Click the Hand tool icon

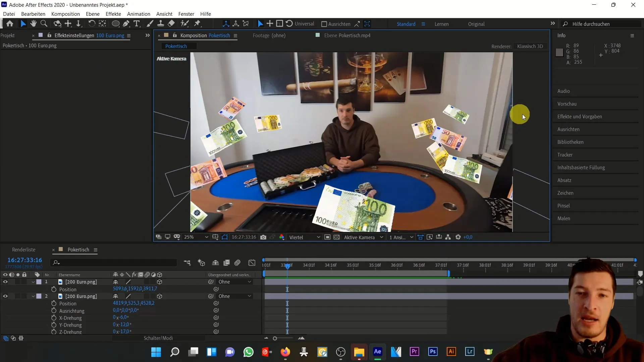[x=33, y=23]
